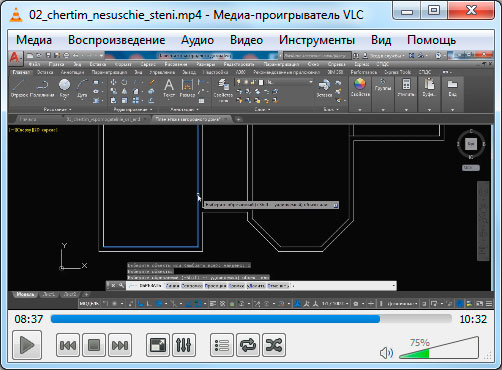This screenshot has width=502, height=370.
Task: Stop playback with the stop button
Action: pos(94,345)
